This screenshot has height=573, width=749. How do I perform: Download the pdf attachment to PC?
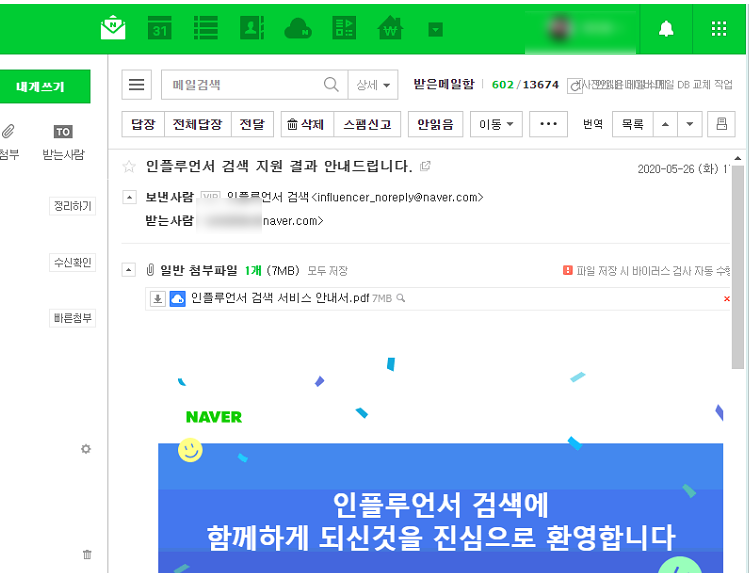click(x=158, y=299)
